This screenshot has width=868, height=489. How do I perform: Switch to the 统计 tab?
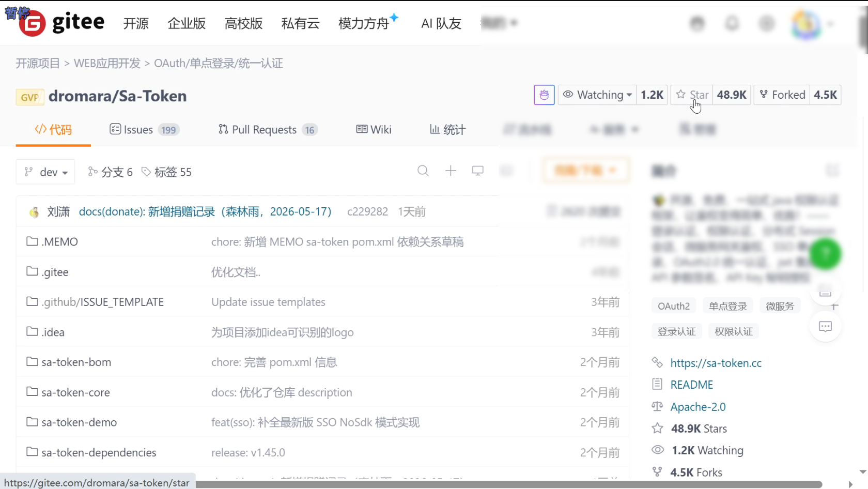(x=447, y=129)
